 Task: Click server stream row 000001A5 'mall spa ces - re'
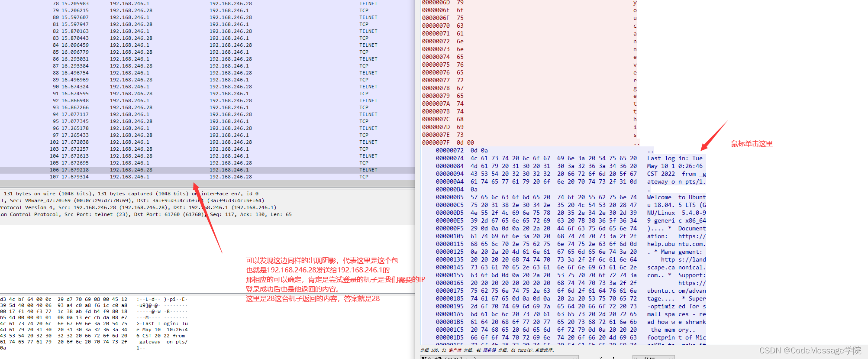click(571, 314)
